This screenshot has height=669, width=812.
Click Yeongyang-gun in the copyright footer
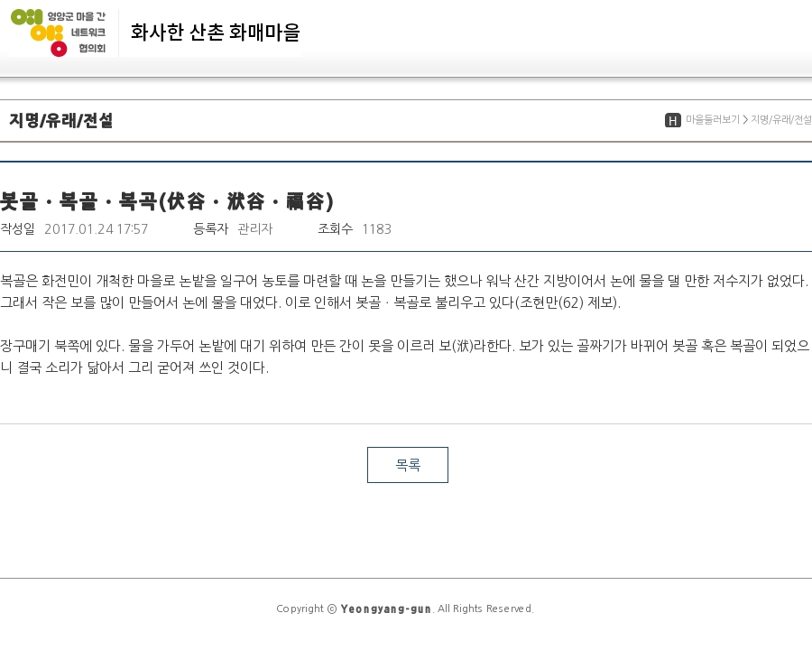coord(385,609)
